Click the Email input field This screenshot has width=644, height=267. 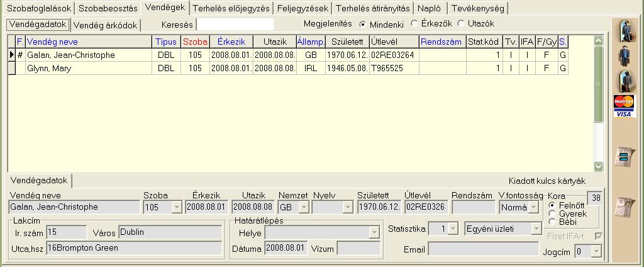tap(484, 249)
